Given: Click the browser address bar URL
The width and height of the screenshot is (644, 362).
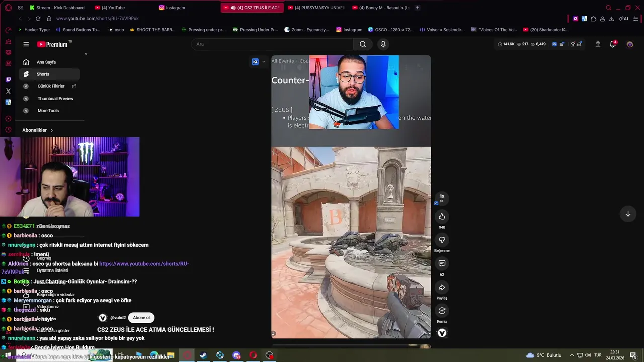Looking at the screenshot, I should 98,19.
